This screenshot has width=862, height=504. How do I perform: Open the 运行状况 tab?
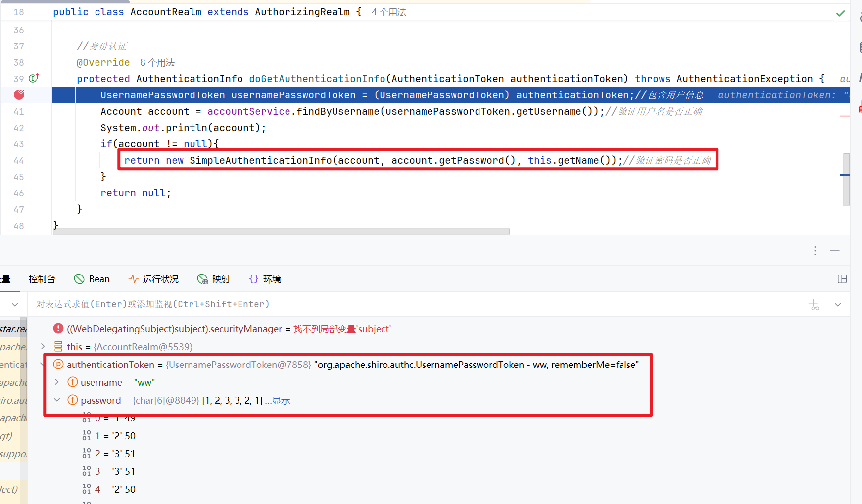[x=153, y=279]
